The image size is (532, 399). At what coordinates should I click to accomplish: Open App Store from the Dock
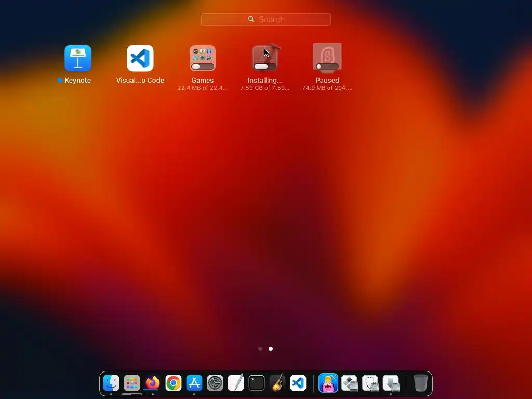[194, 383]
